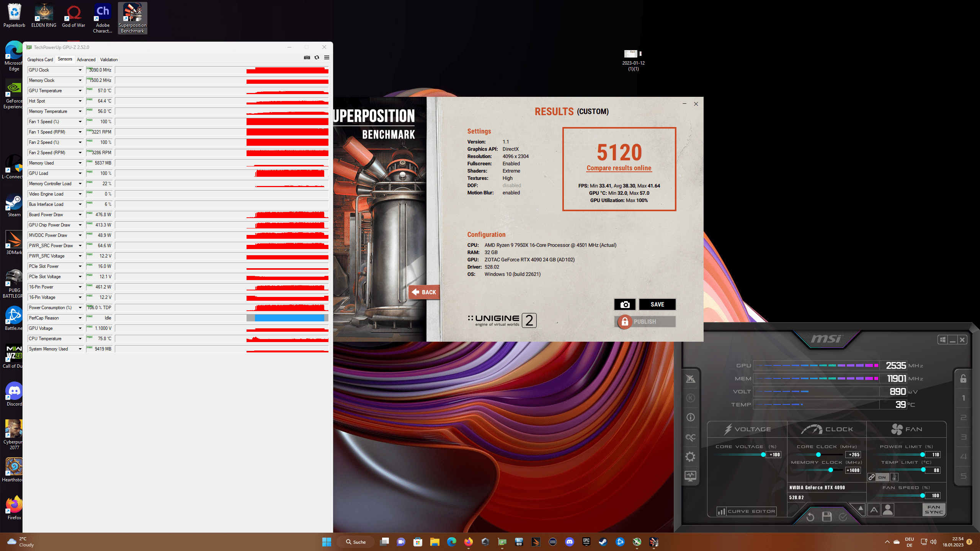Open the Memory Clock sensor dropdown
This screenshot has width=980, height=551.
(80, 80)
